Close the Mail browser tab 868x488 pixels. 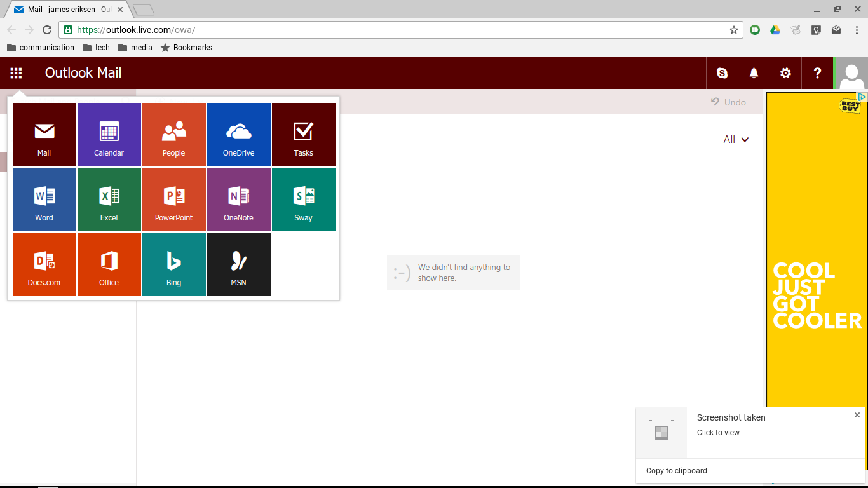pos(120,10)
